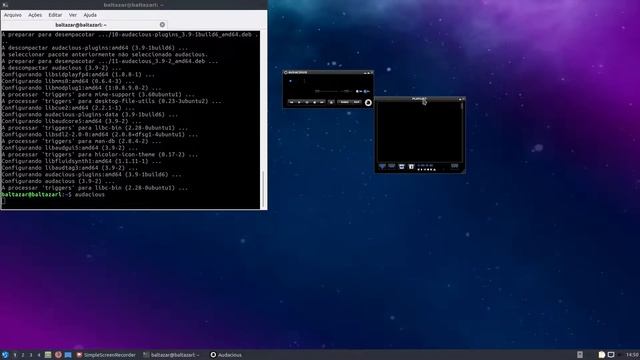The height and width of the screenshot is (360, 640).
Task: Click the Audacious balance slider
Action: (x=347, y=91)
